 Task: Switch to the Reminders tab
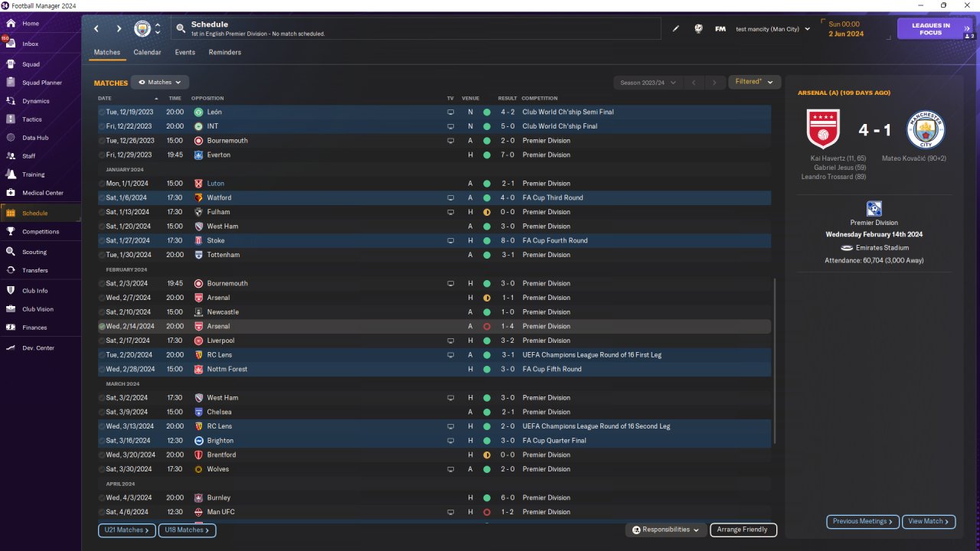click(x=225, y=53)
